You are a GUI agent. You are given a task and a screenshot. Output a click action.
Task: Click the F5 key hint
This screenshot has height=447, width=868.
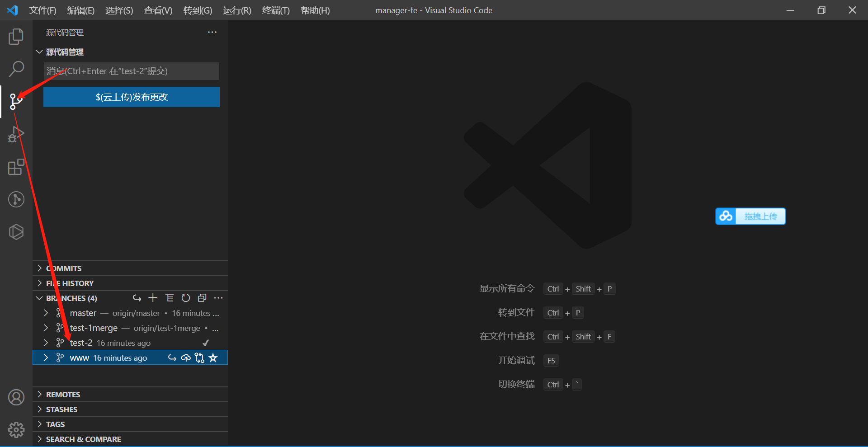(551, 361)
